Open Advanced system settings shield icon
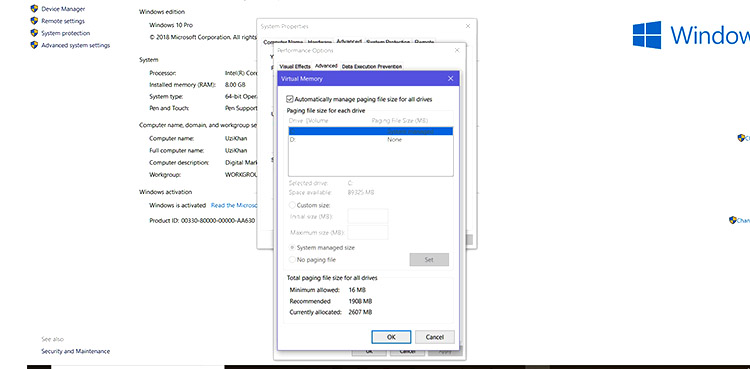This screenshot has height=369, width=750. tap(34, 45)
